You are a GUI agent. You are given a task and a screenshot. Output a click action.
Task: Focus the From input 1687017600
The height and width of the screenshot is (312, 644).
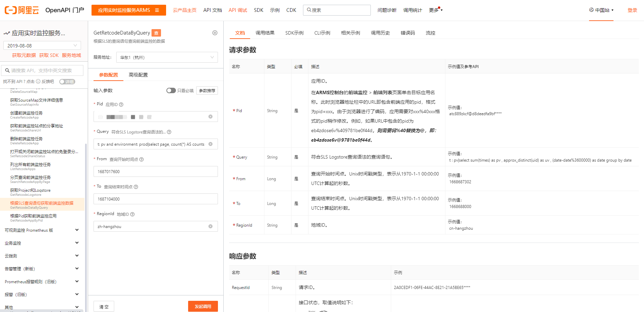(x=156, y=171)
